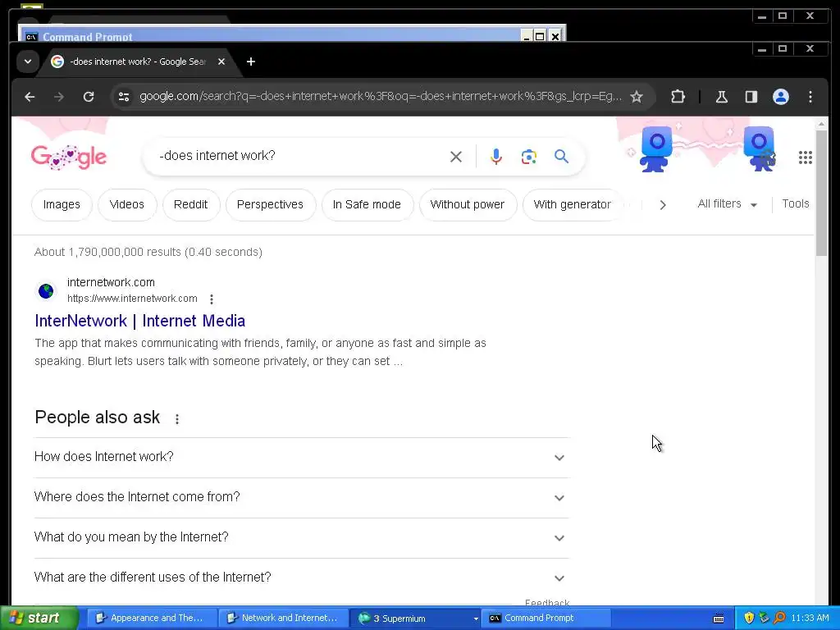
Task: Expand 'How does Internet work?' question
Action: (x=302, y=457)
